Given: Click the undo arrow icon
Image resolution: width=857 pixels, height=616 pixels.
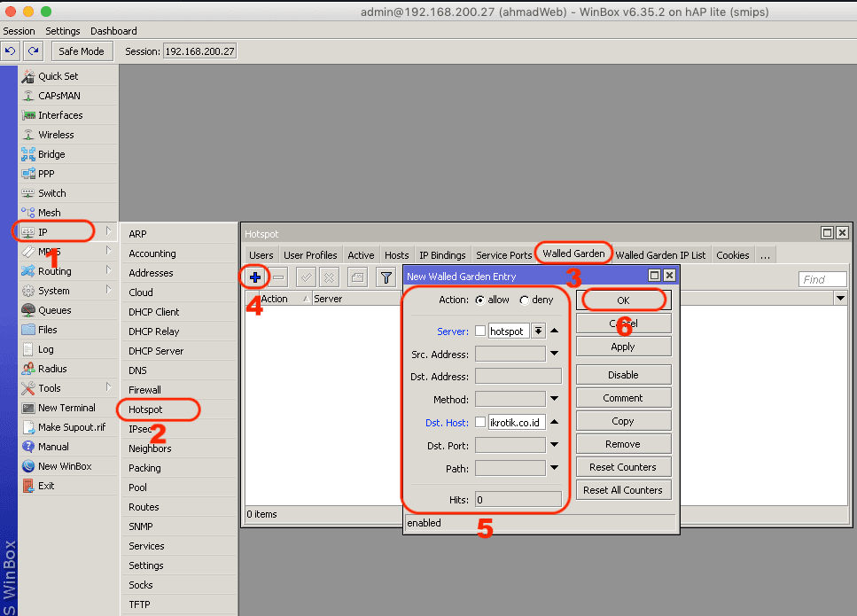Looking at the screenshot, I should click(x=11, y=51).
